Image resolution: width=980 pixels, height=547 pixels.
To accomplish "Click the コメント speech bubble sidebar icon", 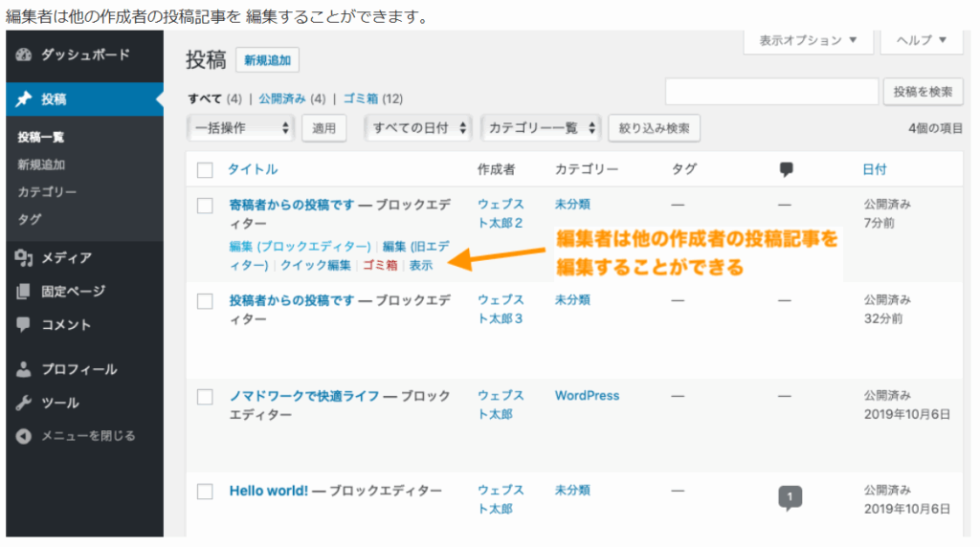I will tap(25, 325).
